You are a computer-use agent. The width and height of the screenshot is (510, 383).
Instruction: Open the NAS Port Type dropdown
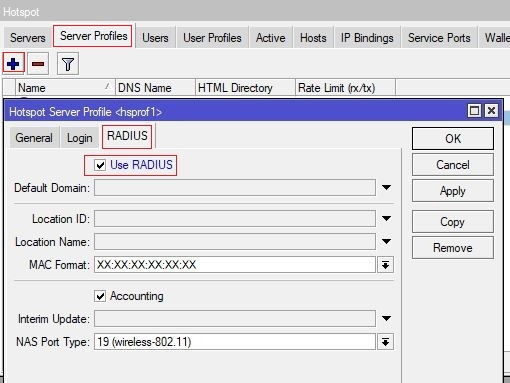[385, 342]
